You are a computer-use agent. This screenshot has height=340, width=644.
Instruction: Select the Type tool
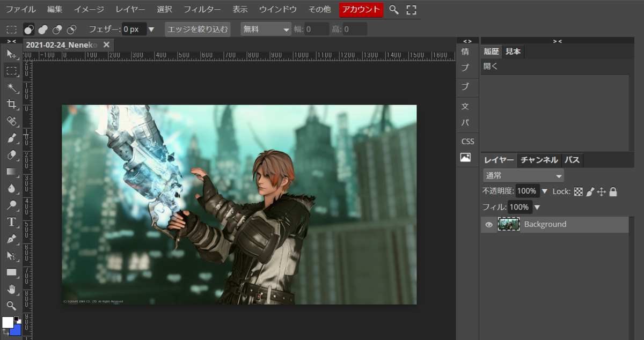11,222
